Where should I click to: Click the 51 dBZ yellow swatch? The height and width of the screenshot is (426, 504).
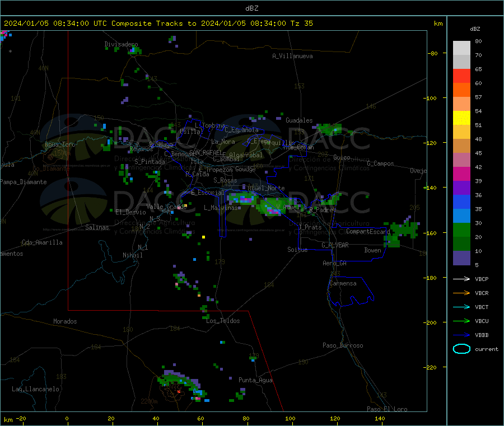click(461, 118)
